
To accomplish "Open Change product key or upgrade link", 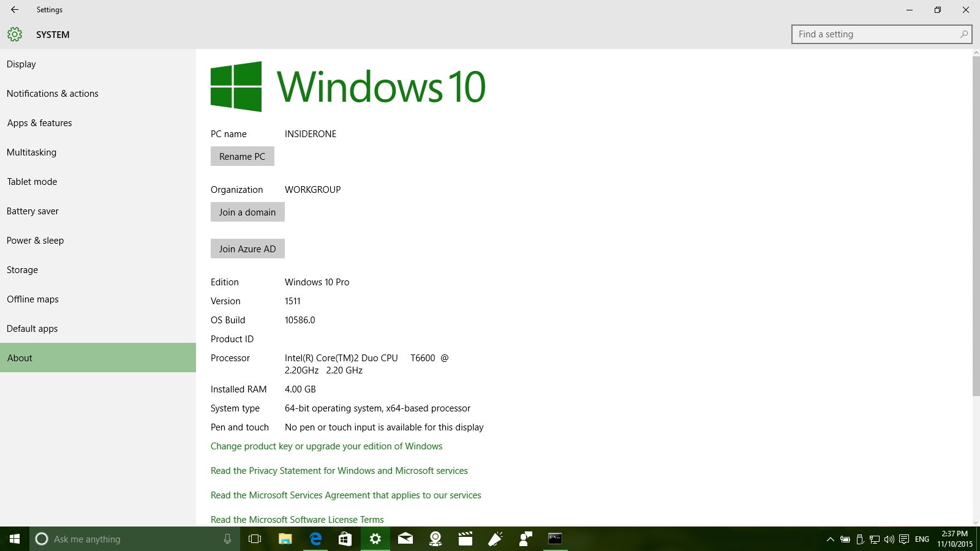I will [326, 446].
